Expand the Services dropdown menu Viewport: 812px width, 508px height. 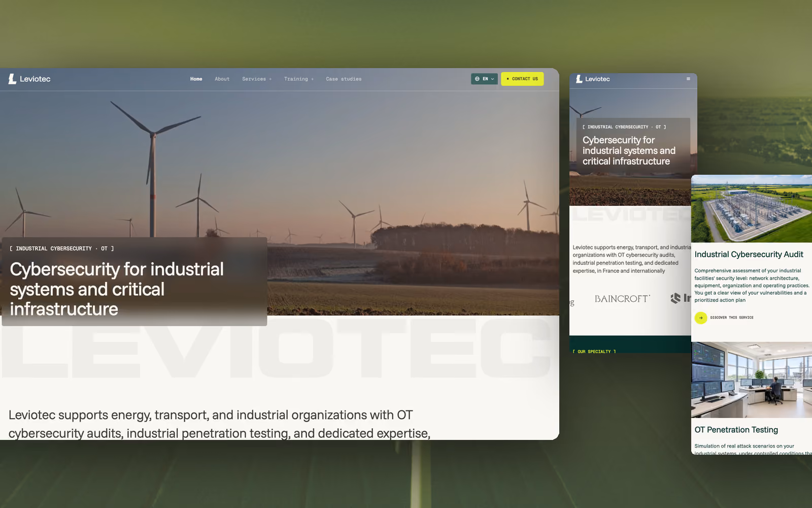(257, 79)
